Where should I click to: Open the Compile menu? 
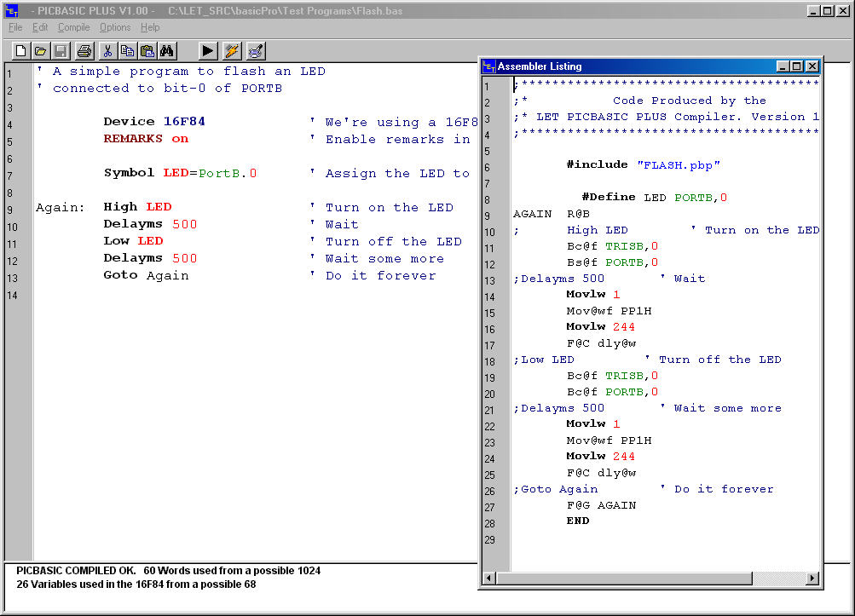(x=73, y=27)
